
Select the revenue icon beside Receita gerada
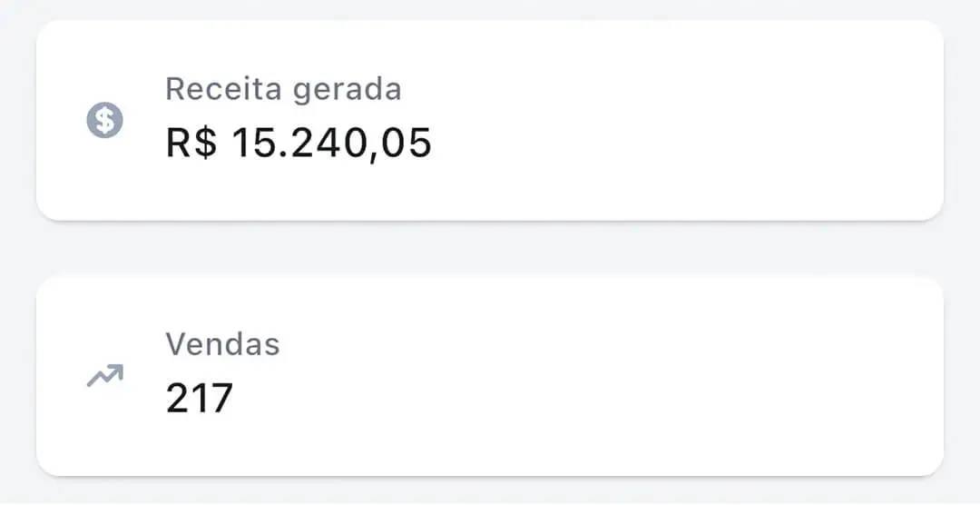pos(104,120)
